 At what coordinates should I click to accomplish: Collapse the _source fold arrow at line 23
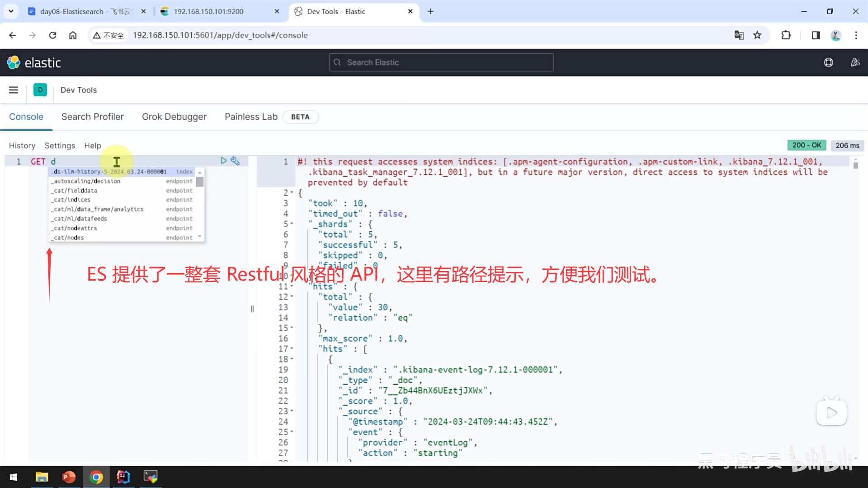point(292,411)
